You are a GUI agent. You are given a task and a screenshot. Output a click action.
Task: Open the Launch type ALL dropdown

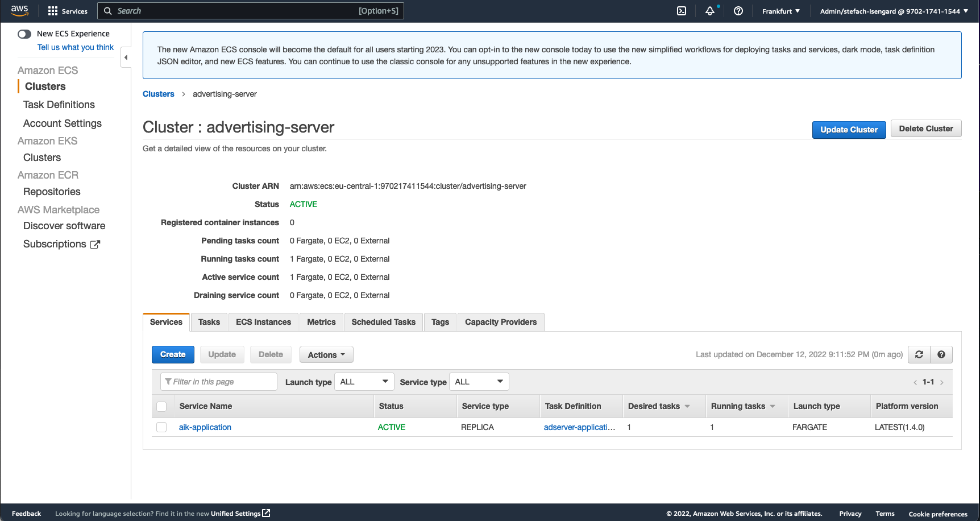coord(364,382)
